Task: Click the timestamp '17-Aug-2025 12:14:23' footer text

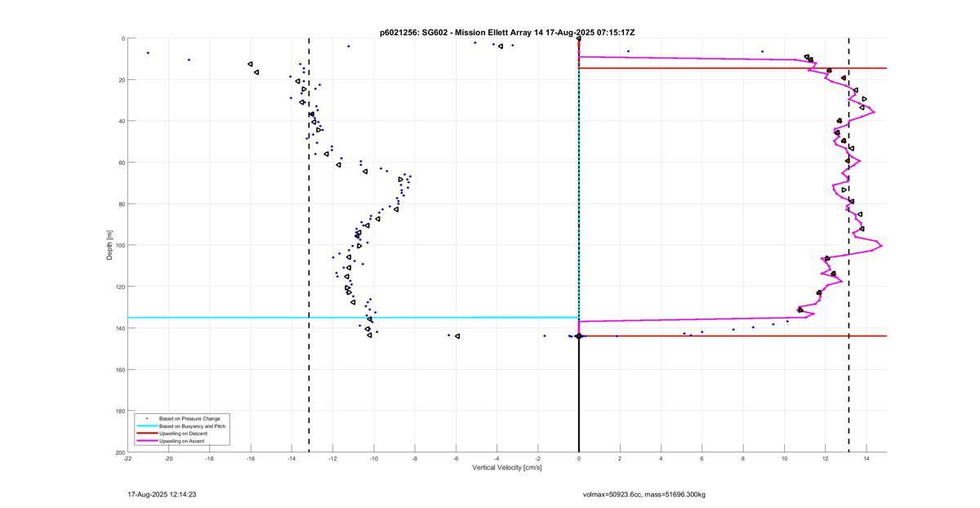Action: 162,494
